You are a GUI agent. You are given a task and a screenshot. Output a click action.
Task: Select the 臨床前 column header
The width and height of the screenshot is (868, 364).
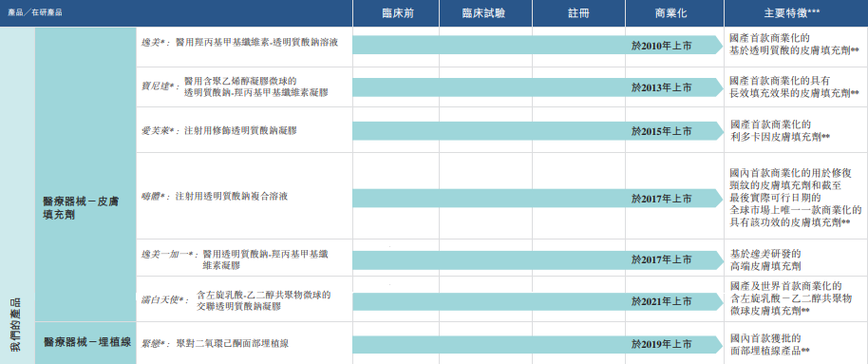point(396,13)
